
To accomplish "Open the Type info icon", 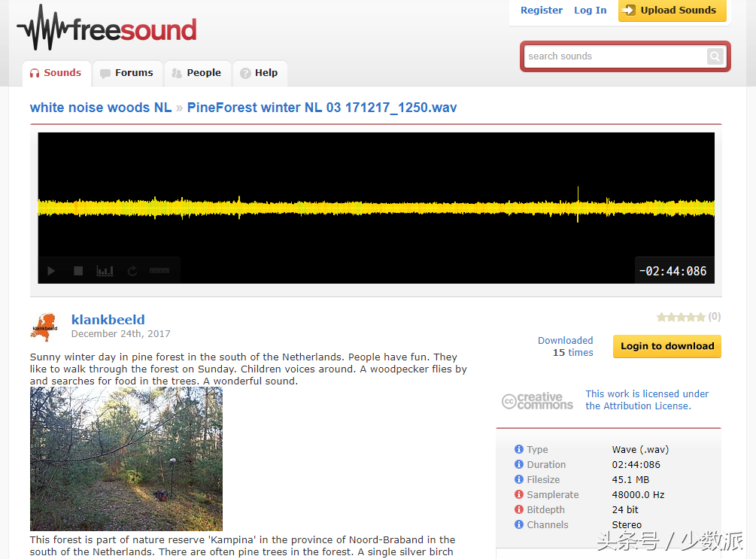I will coord(519,449).
